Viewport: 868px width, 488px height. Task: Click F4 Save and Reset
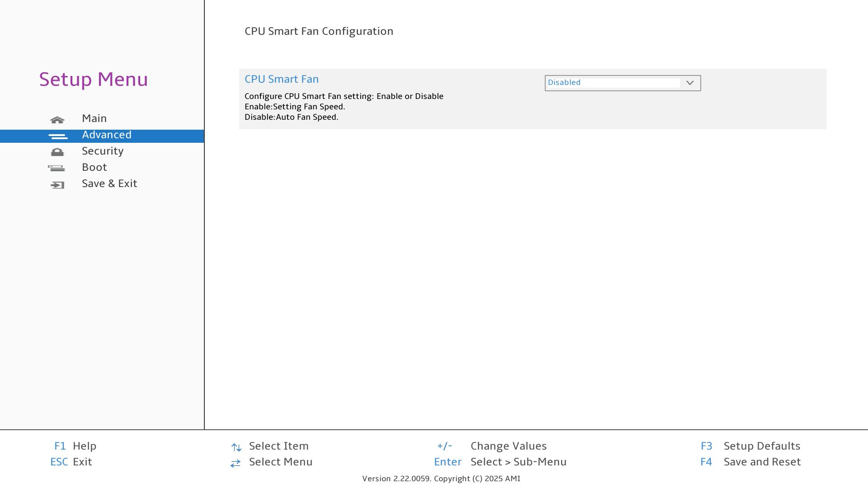(750, 462)
